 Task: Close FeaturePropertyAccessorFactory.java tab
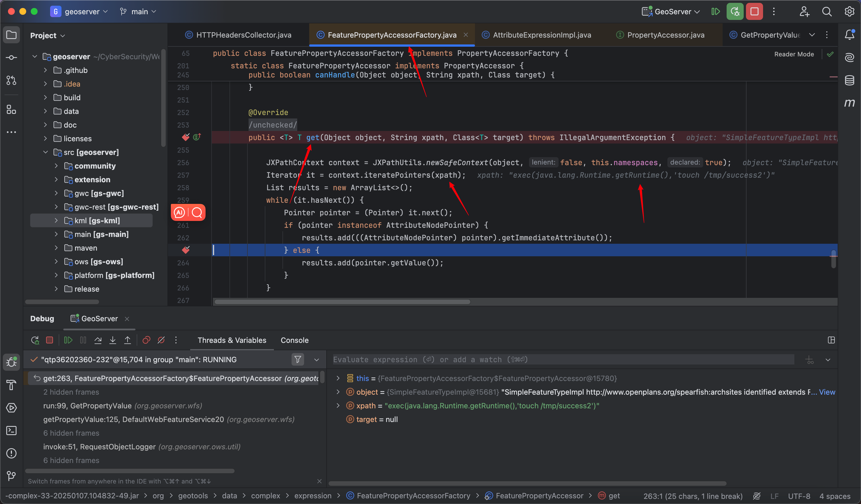(x=466, y=35)
